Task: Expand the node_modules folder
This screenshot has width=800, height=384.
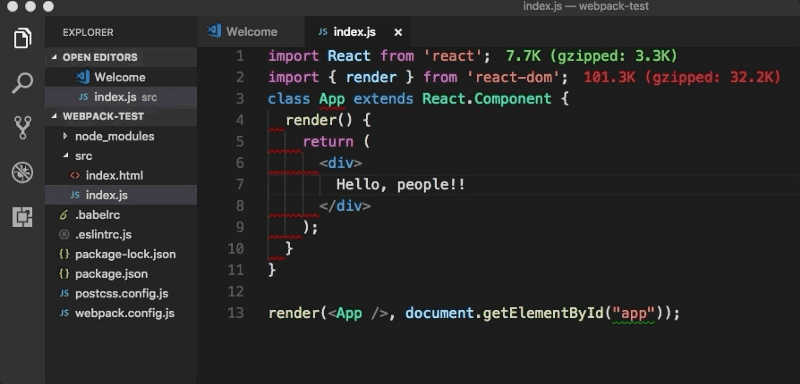Action: pyautogui.click(x=65, y=136)
